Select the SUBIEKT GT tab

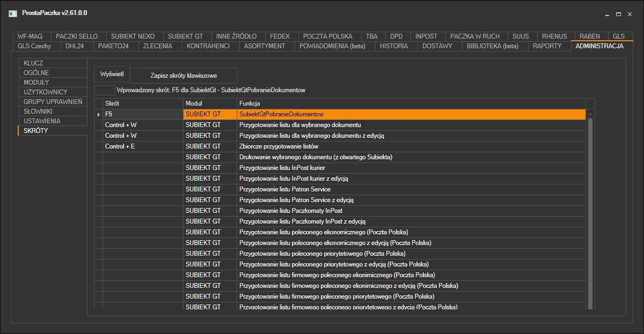(x=185, y=36)
